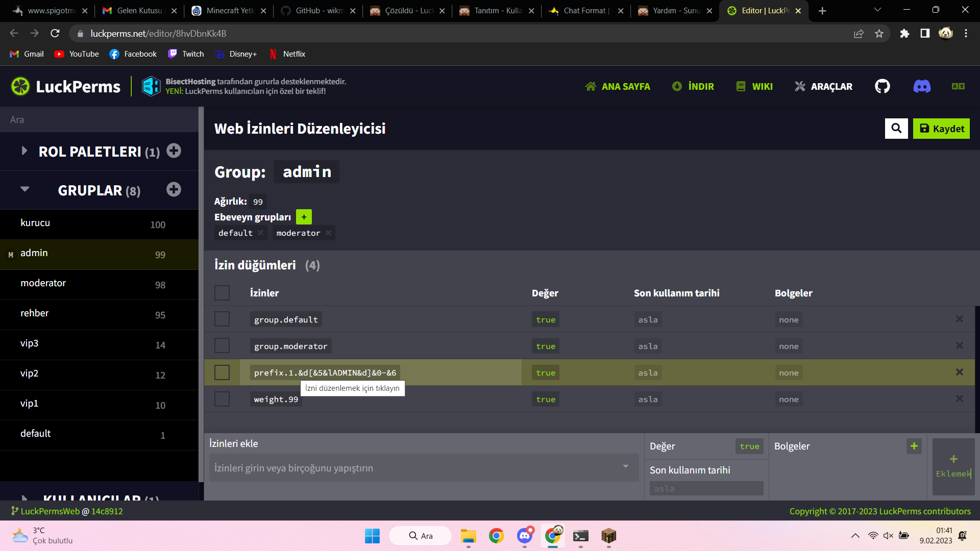
Task: Open File Explorer from the taskbar
Action: [x=468, y=536]
